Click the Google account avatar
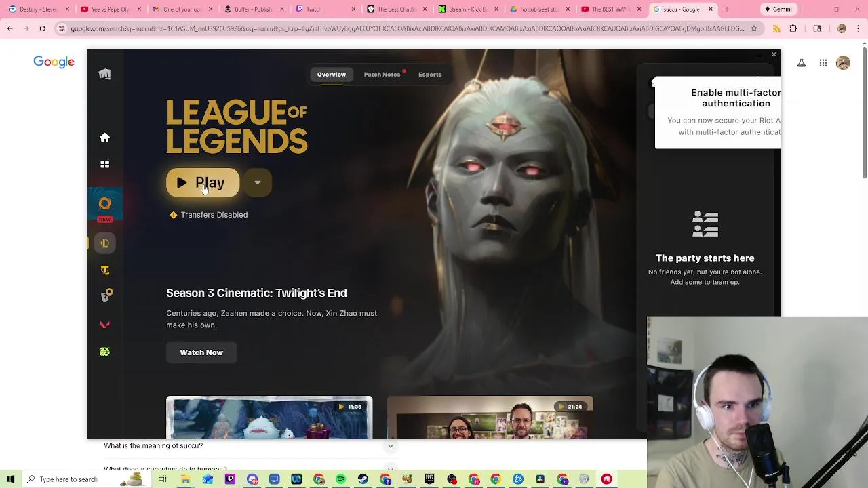 844,63
